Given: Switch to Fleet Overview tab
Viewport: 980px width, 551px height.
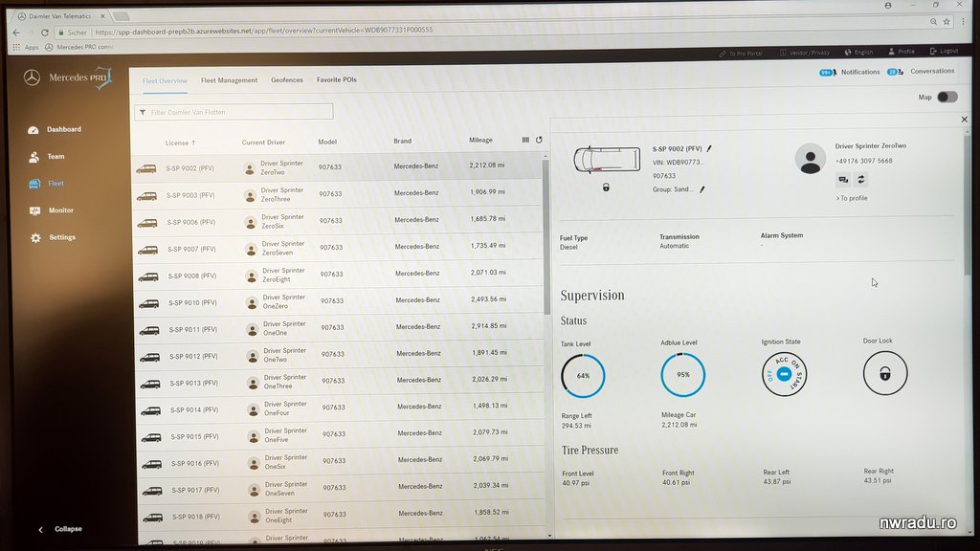Looking at the screenshot, I should pos(165,80).
